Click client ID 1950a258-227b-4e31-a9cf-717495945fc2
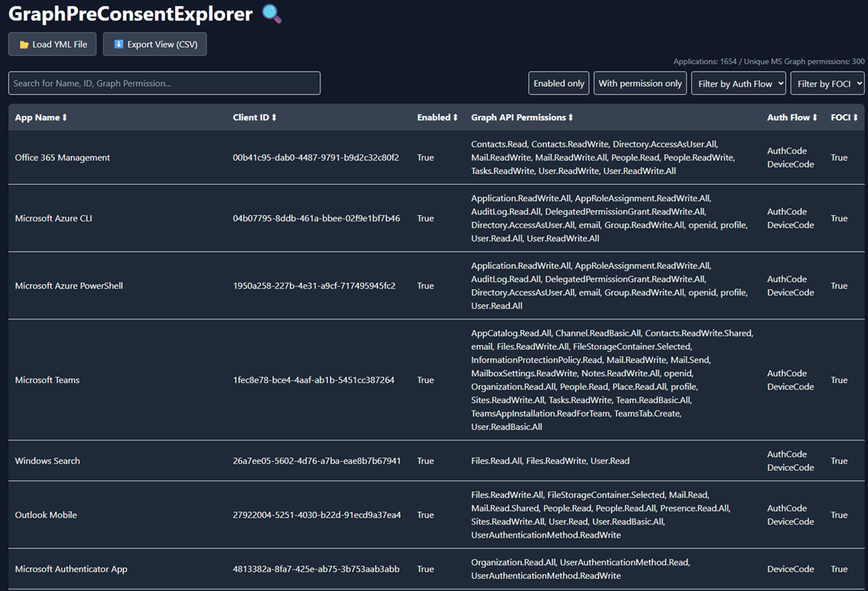This screenshot has height=591, width=868. point(314,286)
